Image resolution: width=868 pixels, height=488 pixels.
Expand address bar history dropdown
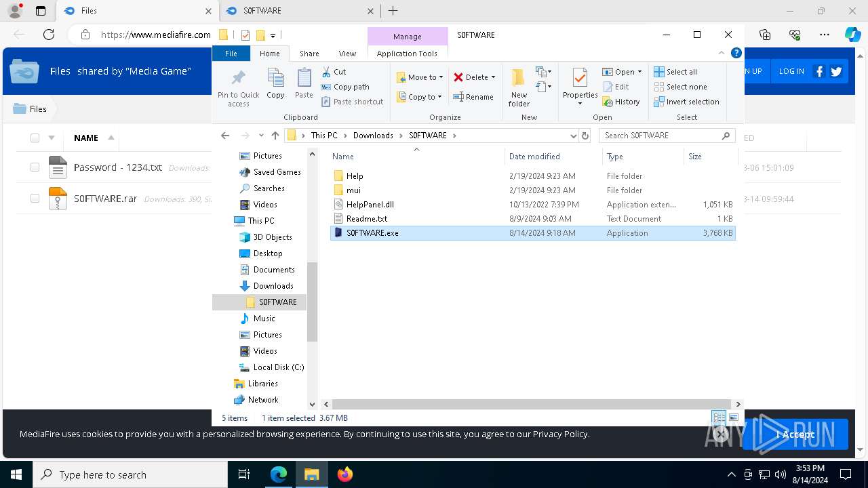[574, 136]
